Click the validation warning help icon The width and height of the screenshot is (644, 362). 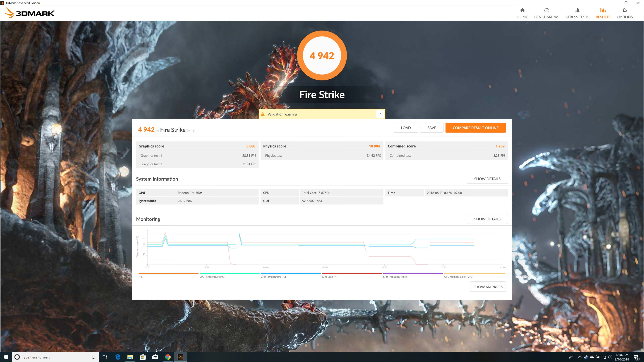click(x=380, y=114)
